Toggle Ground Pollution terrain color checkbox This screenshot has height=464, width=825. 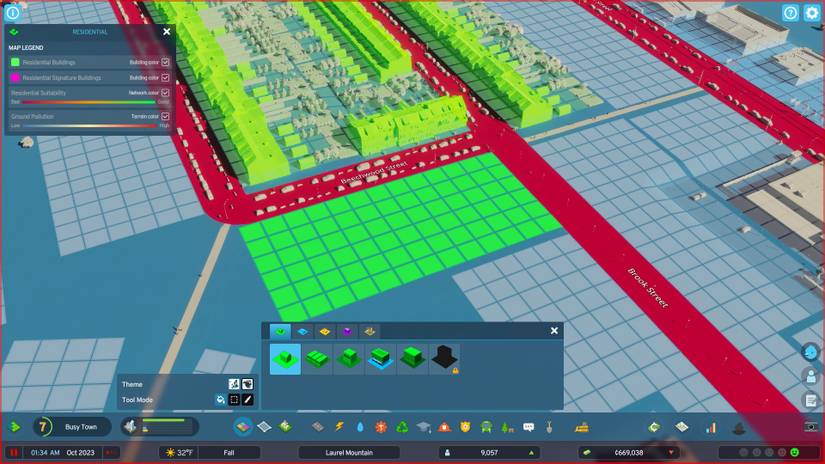(x=165, y=116)
